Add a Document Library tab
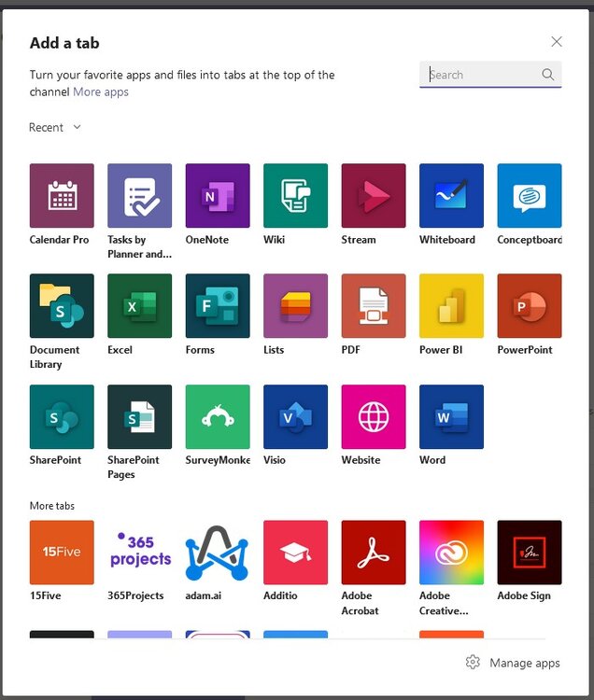The height and width of the screenshot is (700, 594). [62, 306]
